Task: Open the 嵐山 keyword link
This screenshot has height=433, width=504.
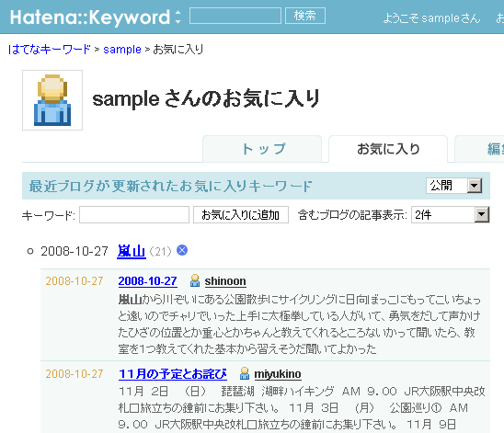Action: (132, 251)
